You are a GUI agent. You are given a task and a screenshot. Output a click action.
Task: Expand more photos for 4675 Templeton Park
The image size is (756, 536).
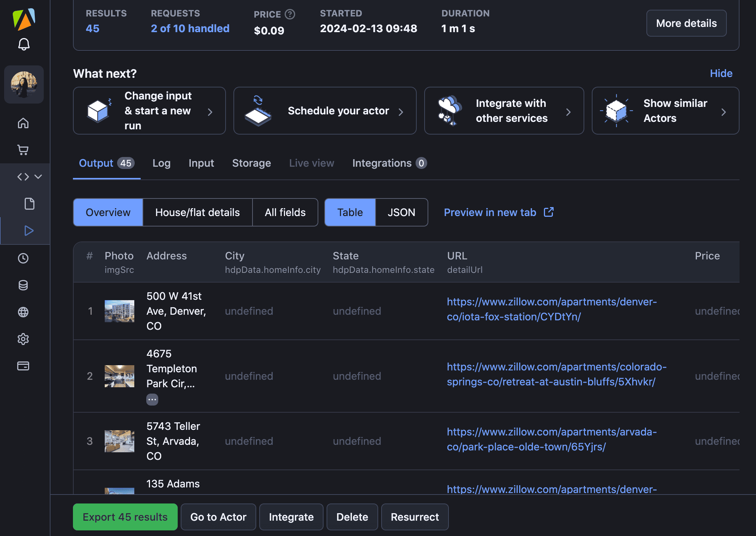coord(152,399)
